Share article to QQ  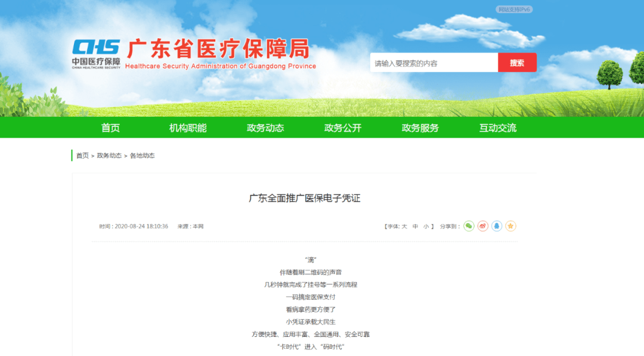(x=497, y=226)
